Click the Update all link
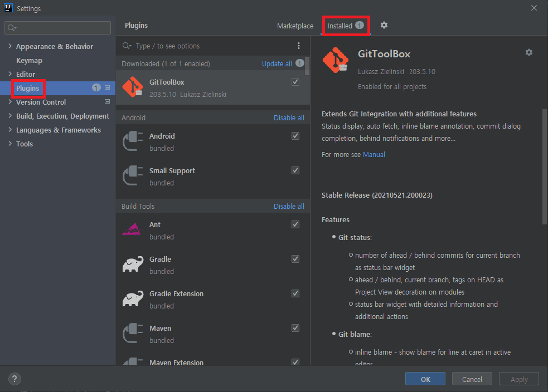The height and width of the screenshot is (392, 548). (x=277, y=63)
